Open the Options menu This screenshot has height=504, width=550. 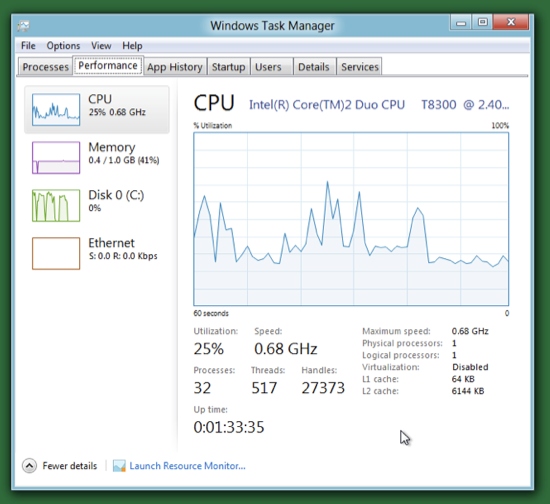[63, 46]
